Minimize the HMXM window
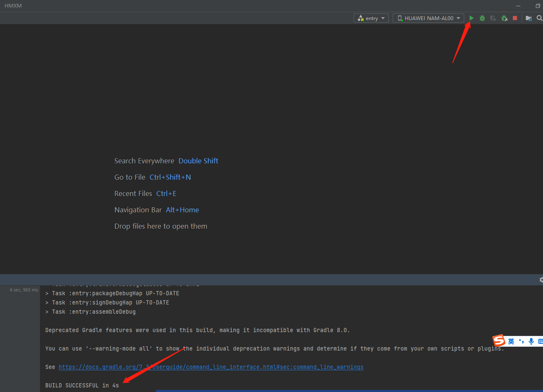543x392 pixels. (x=518, y=6)
